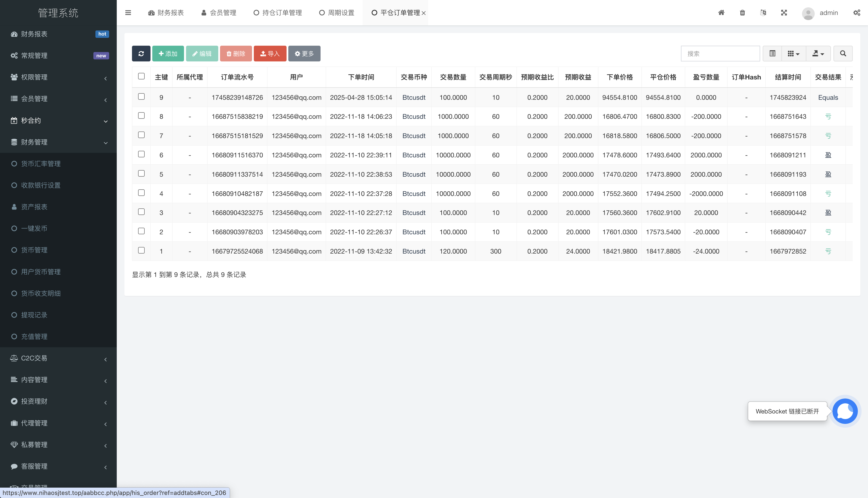Click the red 导入 button
868x498 pixels.
(x=270, y=54)
